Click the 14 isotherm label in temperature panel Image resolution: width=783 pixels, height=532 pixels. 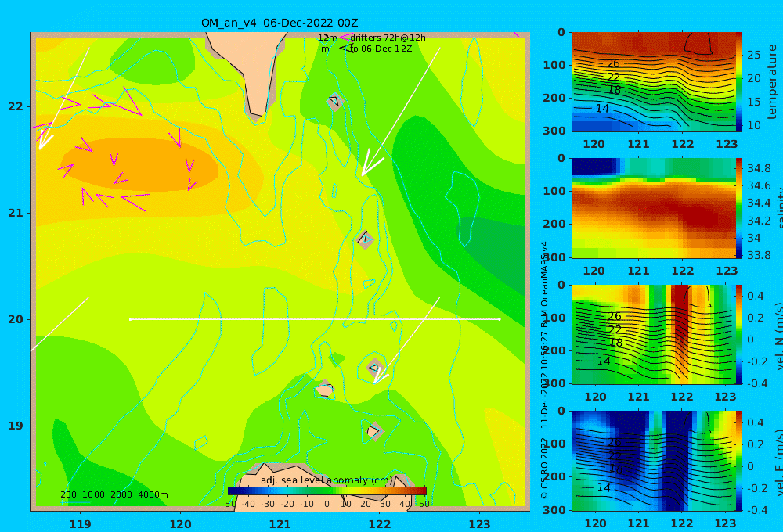tap(602, 109)
